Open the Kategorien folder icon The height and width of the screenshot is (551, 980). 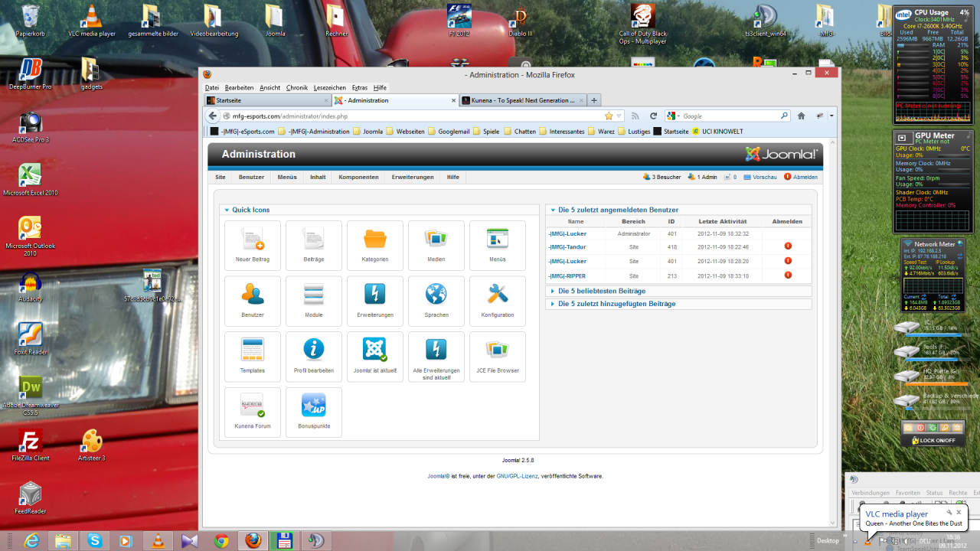click(x=375, y=245)
